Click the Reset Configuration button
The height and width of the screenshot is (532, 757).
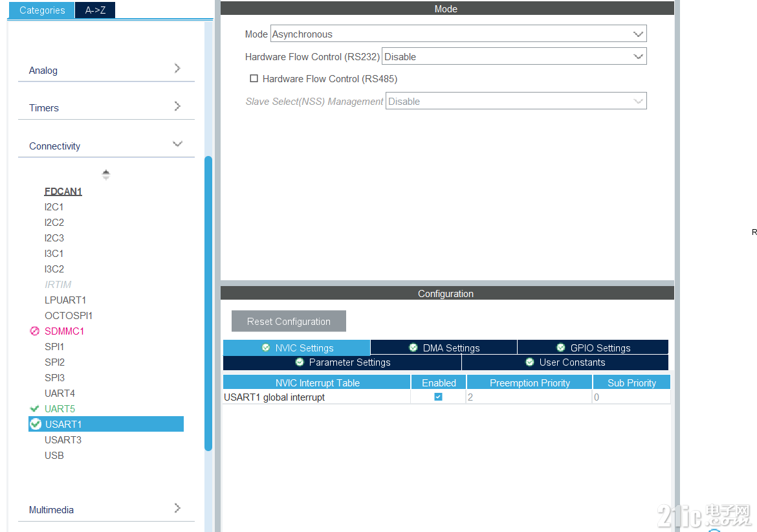click(289, 321)
